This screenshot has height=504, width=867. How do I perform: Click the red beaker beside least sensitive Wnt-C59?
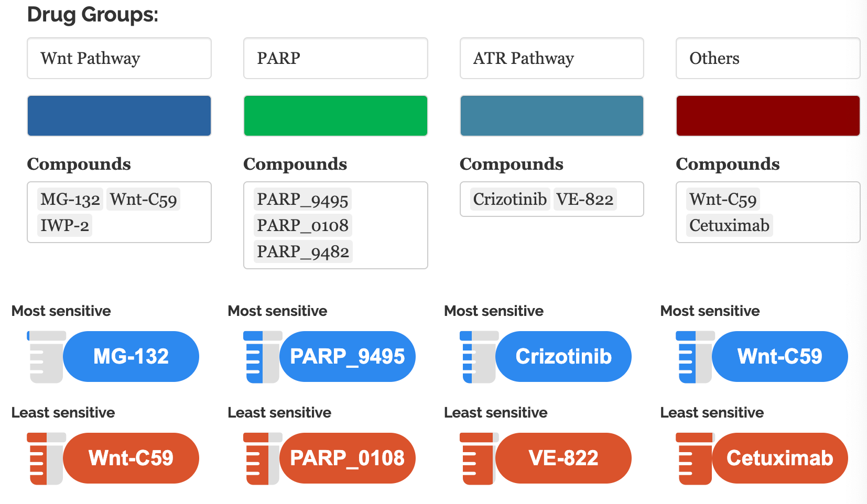point(46,458)
